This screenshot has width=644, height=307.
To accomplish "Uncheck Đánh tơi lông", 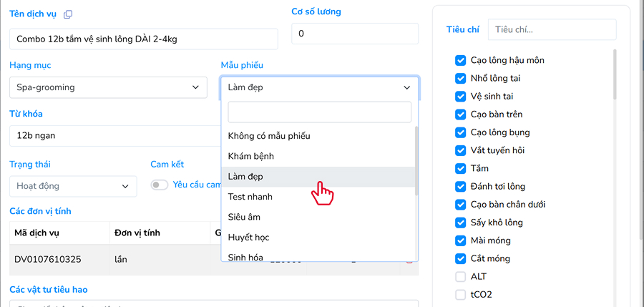I will coord(460,187).
